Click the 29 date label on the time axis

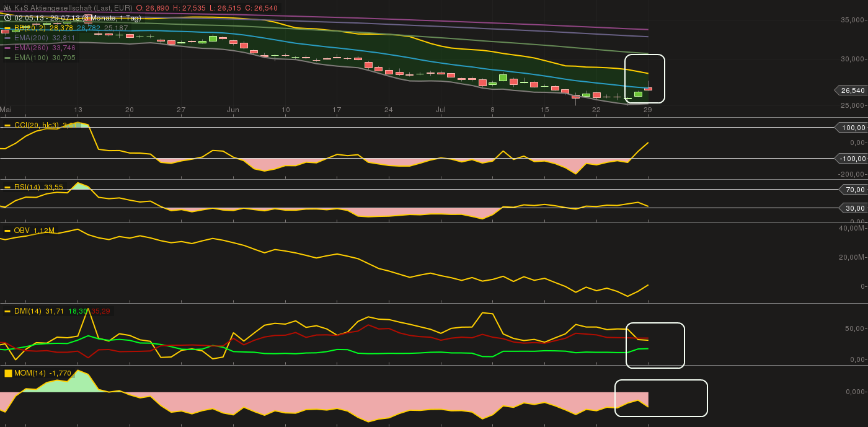[648, 110]
